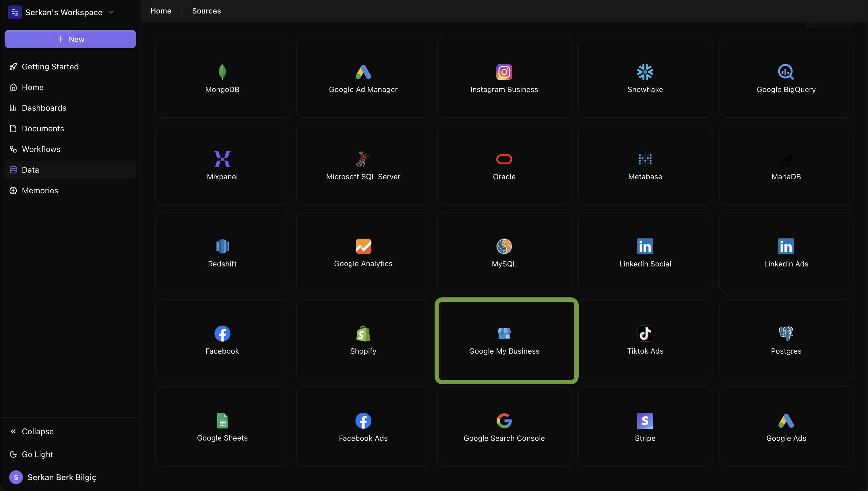Open the Postgres elephant icon
The height and width of the screenshot is (491, 868).
tap(786, 334)
